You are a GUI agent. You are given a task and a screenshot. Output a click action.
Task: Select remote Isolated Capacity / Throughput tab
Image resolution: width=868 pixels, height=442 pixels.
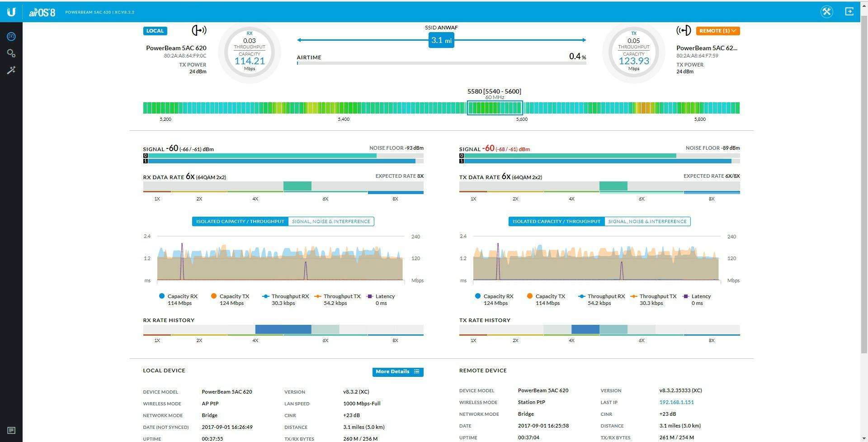coord(557,221)
